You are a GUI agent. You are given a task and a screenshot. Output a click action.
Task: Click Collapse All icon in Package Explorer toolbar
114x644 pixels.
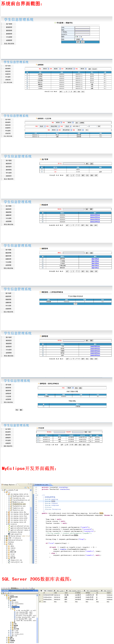(26, 488)
